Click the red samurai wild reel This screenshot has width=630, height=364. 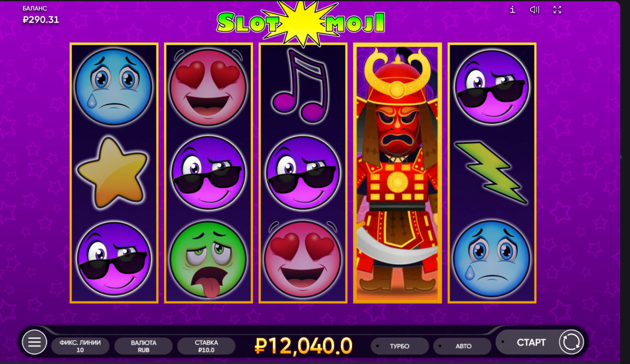tap(397, 173)
